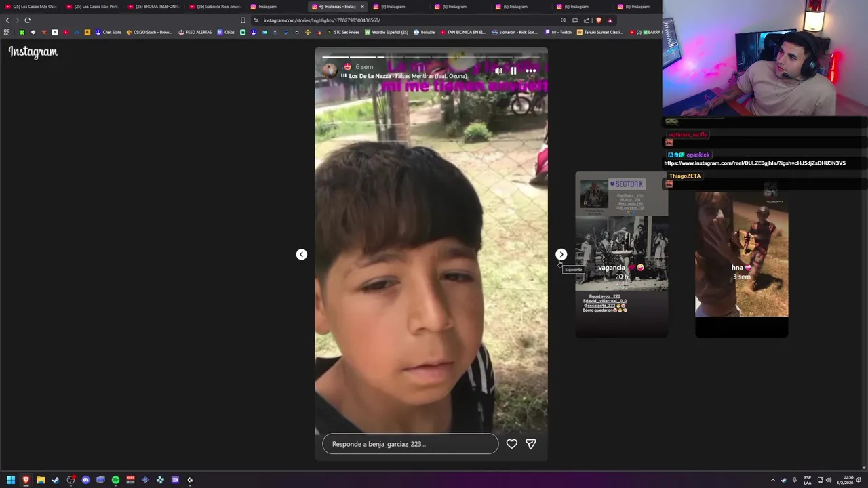
Task: Open the 'vagancia' highlight preview
Action: (x=622, y=254)
